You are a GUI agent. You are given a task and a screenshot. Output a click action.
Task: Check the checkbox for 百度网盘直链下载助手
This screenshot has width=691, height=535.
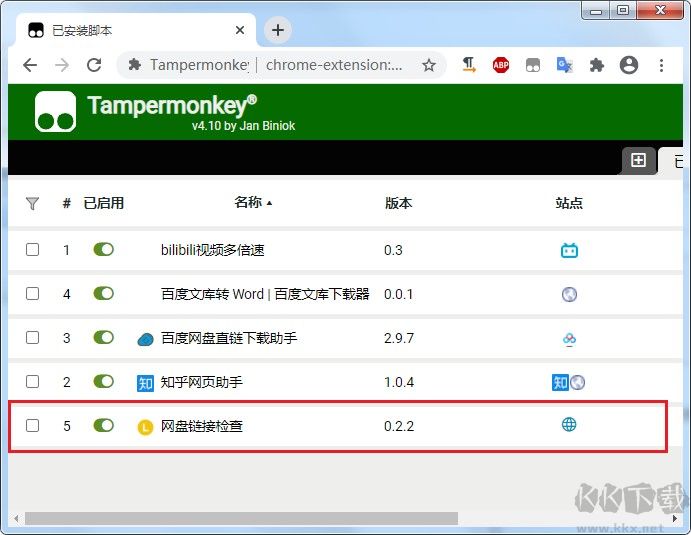pos(32,338)
